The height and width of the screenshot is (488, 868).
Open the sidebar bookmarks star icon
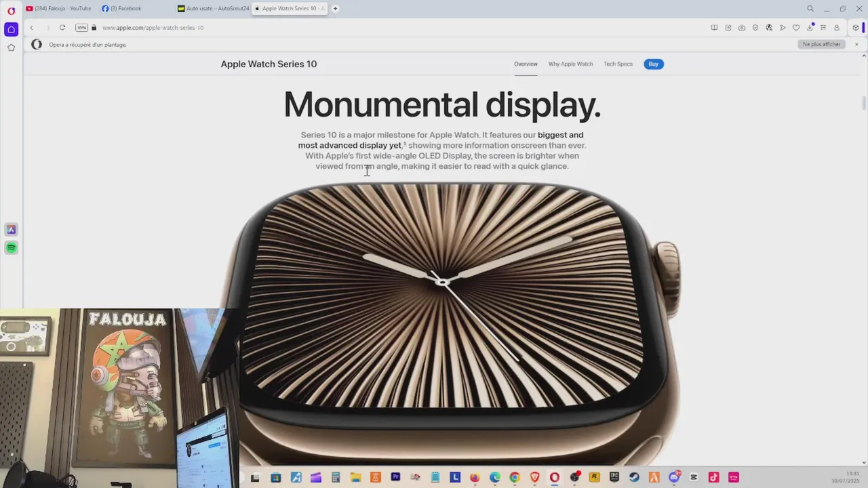pos(11,47)
